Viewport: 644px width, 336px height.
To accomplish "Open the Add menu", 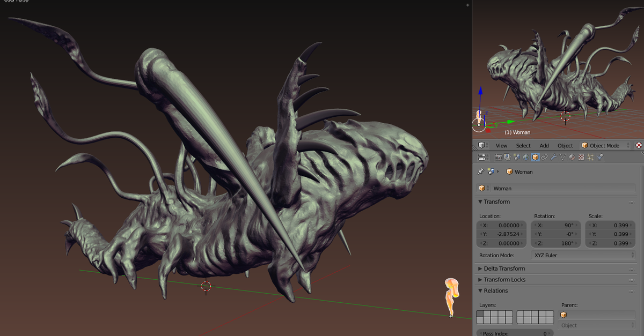I will click(544, 146).
